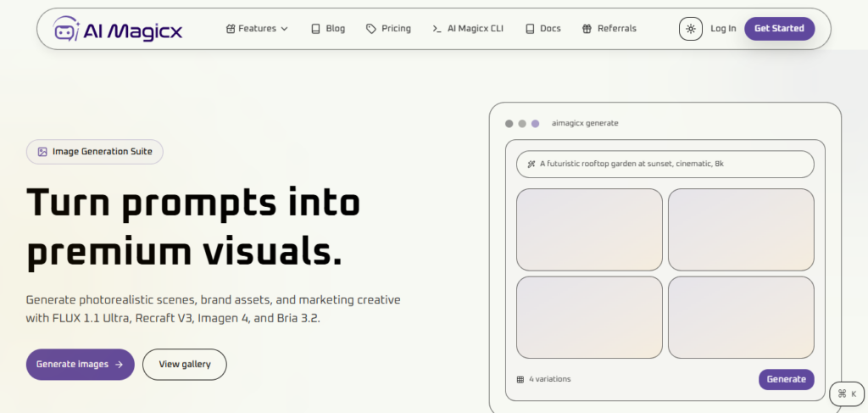
Task: Click the arrow icon in Generate images button
Action: tap(119, 365)
